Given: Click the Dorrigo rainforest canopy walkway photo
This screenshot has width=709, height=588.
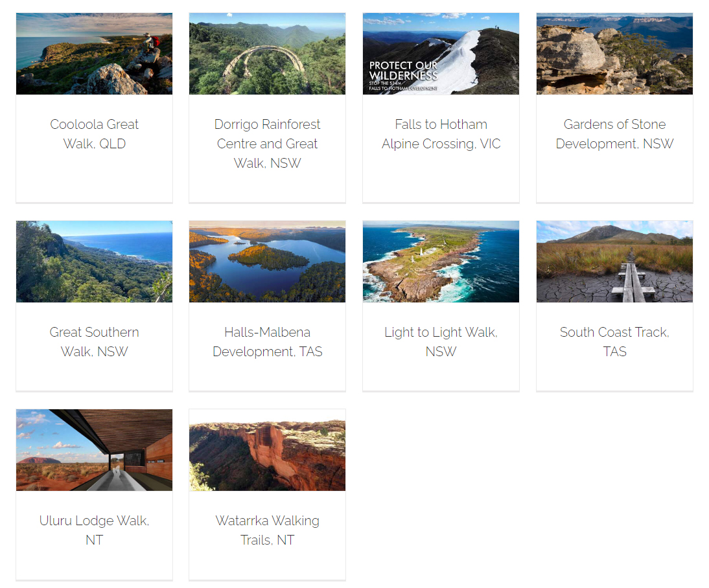Looking at the screenshot, I should 267,53.
